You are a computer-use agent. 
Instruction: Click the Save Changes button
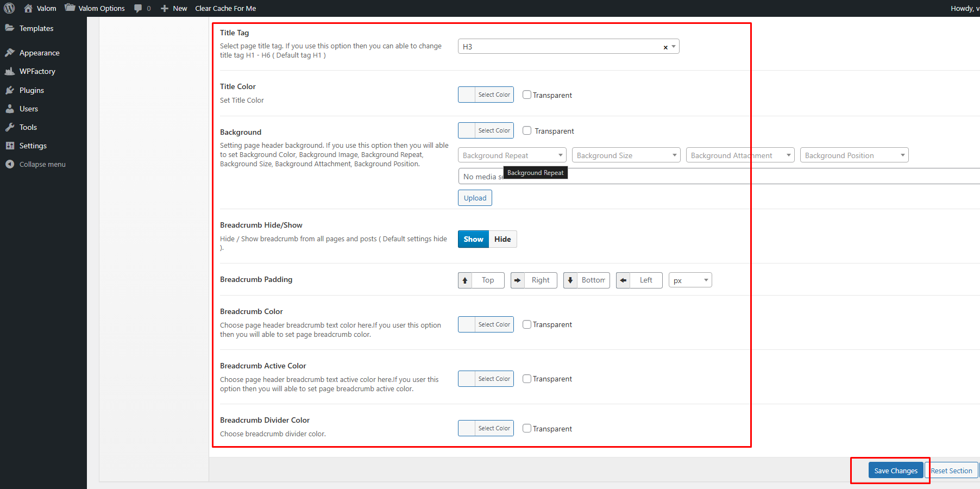tap(895, 471)
